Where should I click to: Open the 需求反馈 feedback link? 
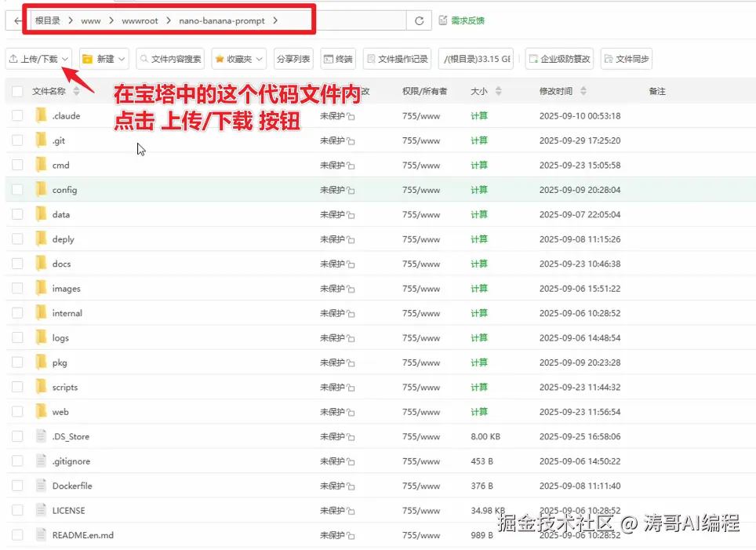(x=461, y=20)
